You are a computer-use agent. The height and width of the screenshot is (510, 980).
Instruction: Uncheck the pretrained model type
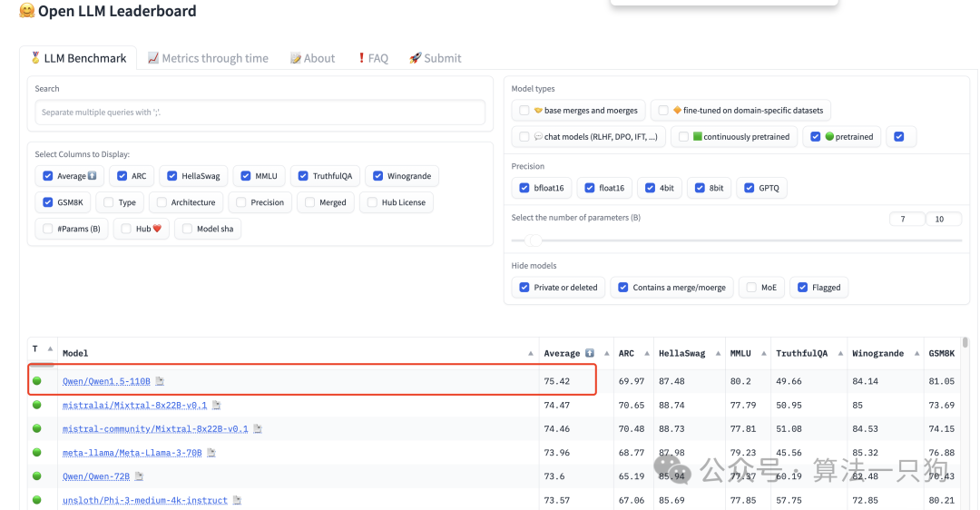point(816,136)
